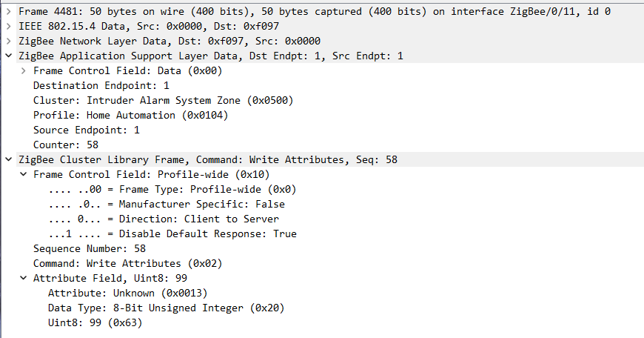The image size is (644, 338).
Task: Select the Destination Endpoint: 1 line
Action: click(101, 86)
